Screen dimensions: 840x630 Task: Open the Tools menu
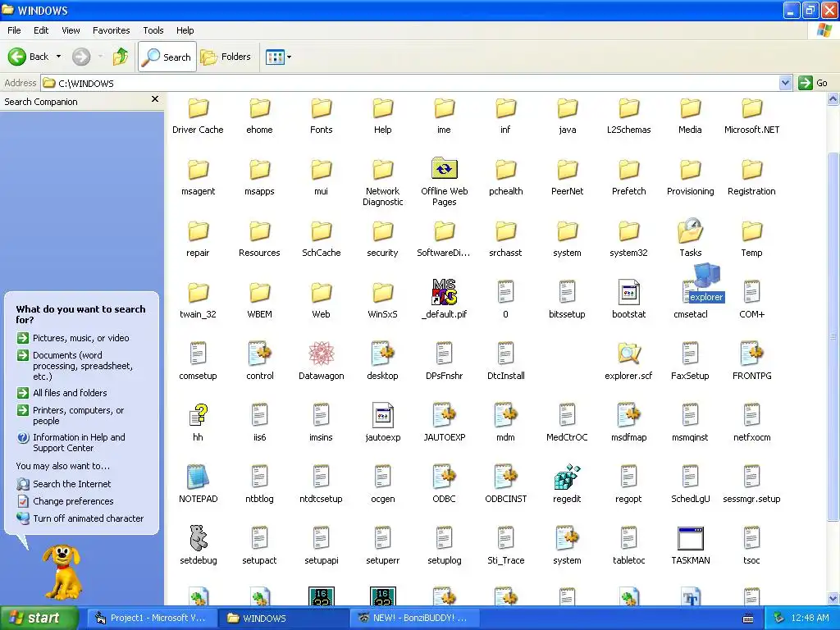(153, 30)
